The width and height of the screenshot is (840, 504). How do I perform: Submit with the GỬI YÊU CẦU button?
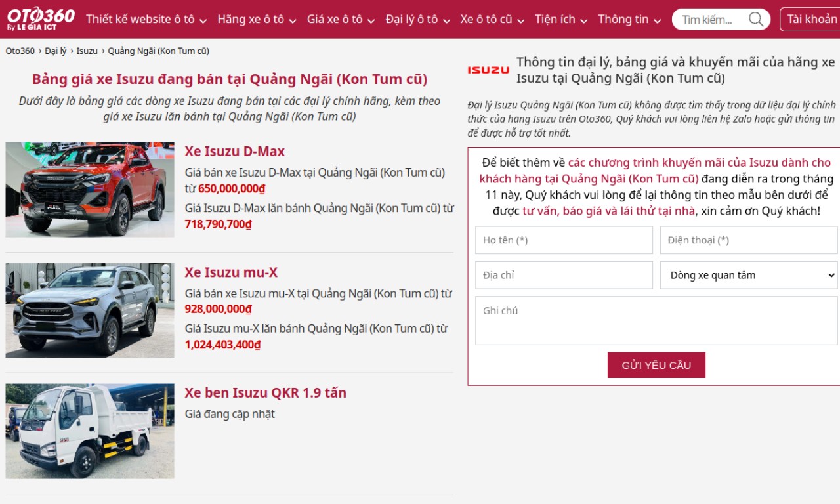(x=656, y=365)
